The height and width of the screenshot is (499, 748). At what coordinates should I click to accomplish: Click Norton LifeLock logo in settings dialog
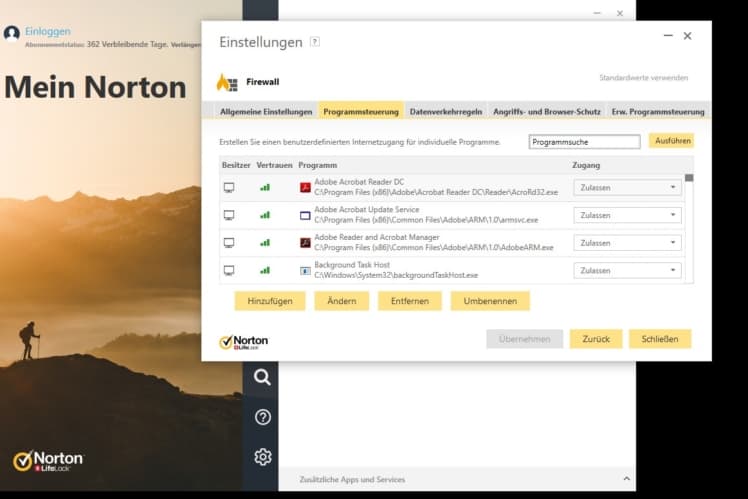tap(243, 342)
